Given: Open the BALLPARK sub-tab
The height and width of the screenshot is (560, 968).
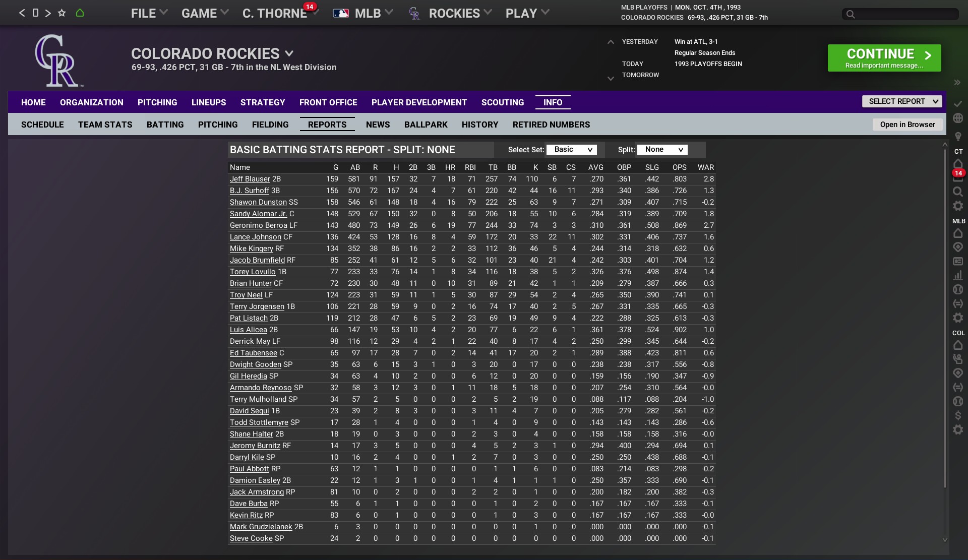Looking at the screenshot, I should 426,125.
